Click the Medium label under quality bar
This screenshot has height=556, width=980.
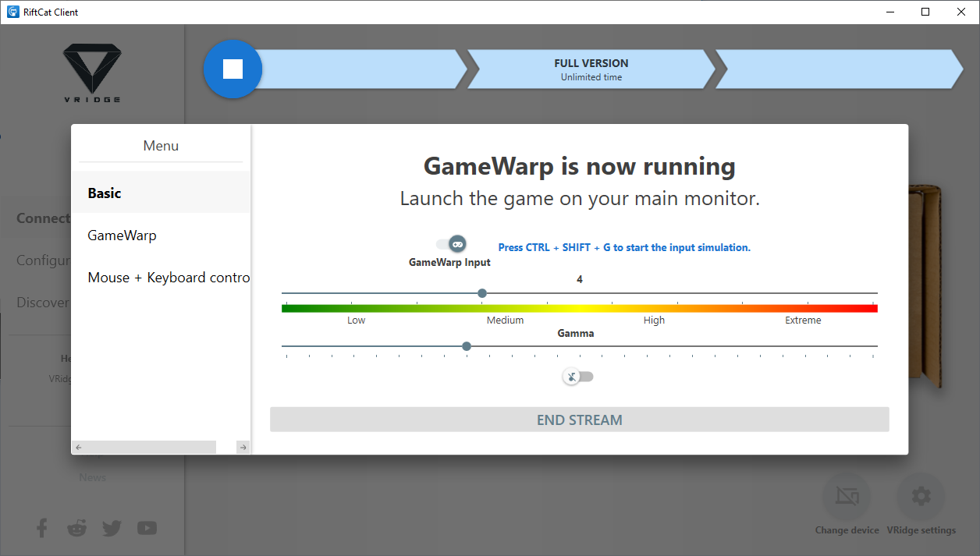[505, 320]
